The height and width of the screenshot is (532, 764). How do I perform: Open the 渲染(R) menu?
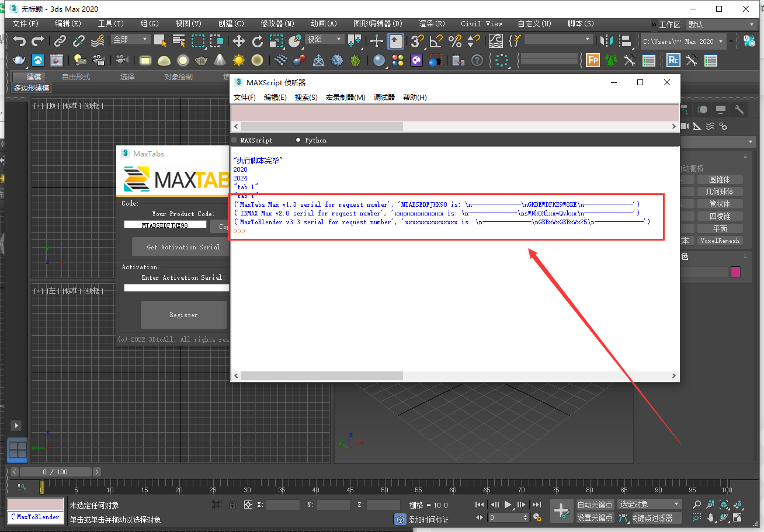coord(432,24)
